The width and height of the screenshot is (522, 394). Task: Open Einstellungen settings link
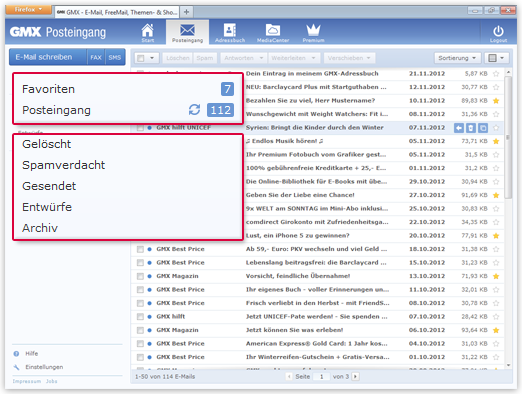(44, 367)
